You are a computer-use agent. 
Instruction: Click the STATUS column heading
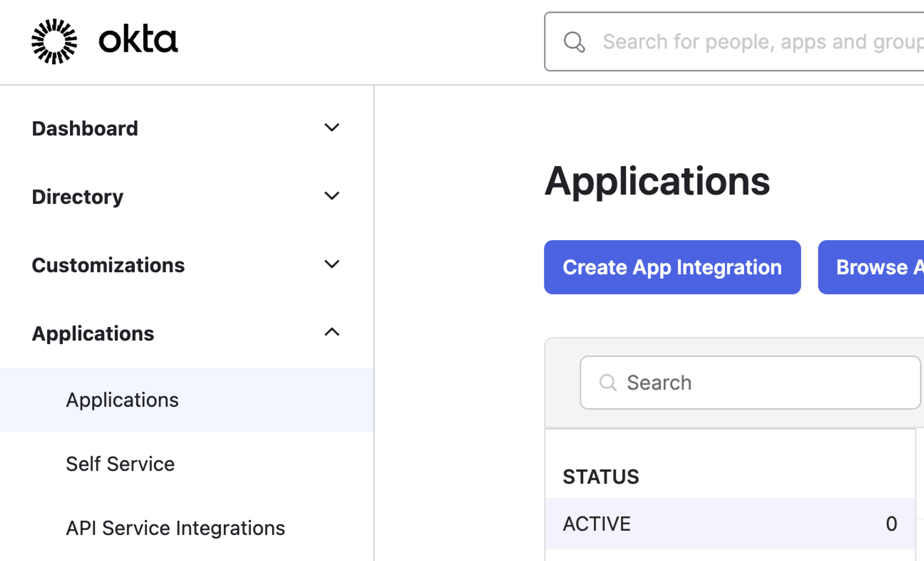[x=601, y=477]
